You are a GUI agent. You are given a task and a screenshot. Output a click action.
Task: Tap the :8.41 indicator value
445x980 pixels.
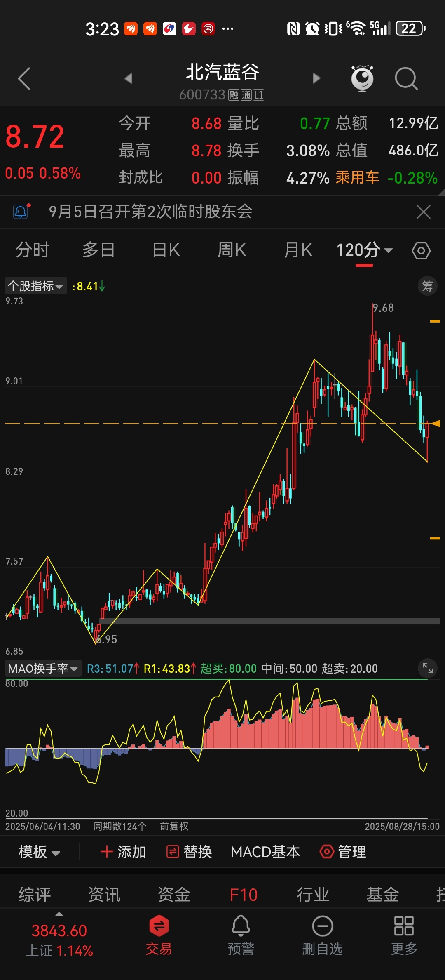pyautogui.click(x=88, y=286)
